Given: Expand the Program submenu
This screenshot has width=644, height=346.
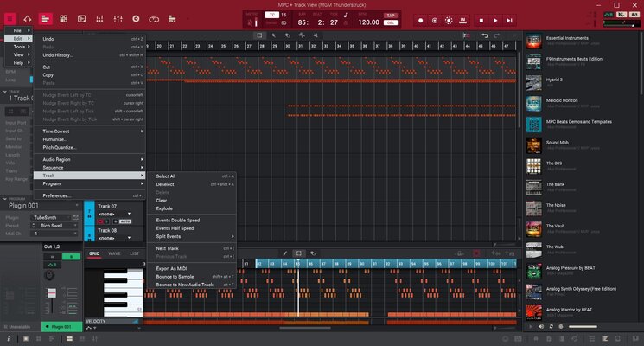Looking at the screenshot, I should pyautogui.click(x=90, y=183).
